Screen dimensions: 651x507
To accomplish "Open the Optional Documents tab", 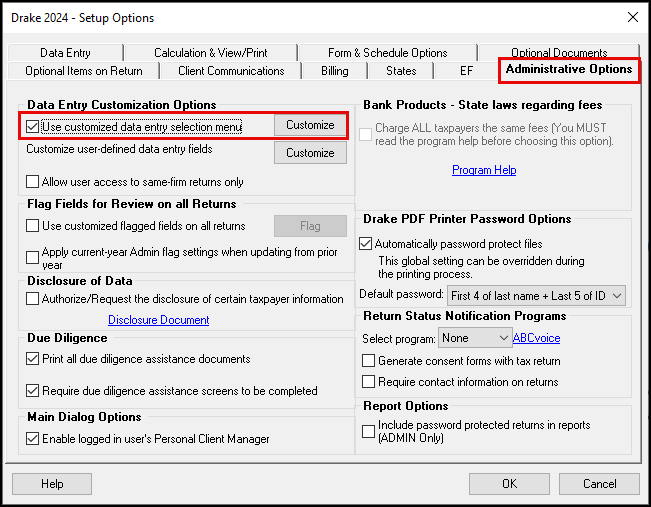I will point(559,52).
